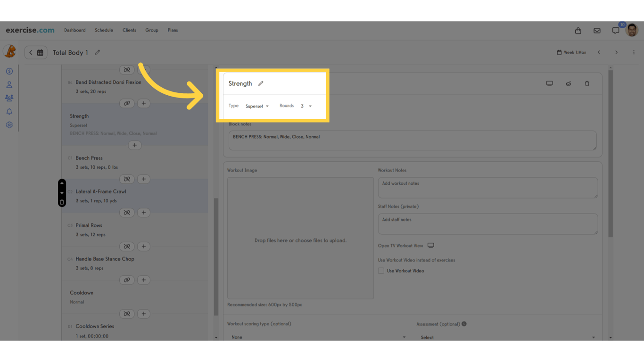Toggle superset link below Bench Press
The image size is (644, 362).
127,179
